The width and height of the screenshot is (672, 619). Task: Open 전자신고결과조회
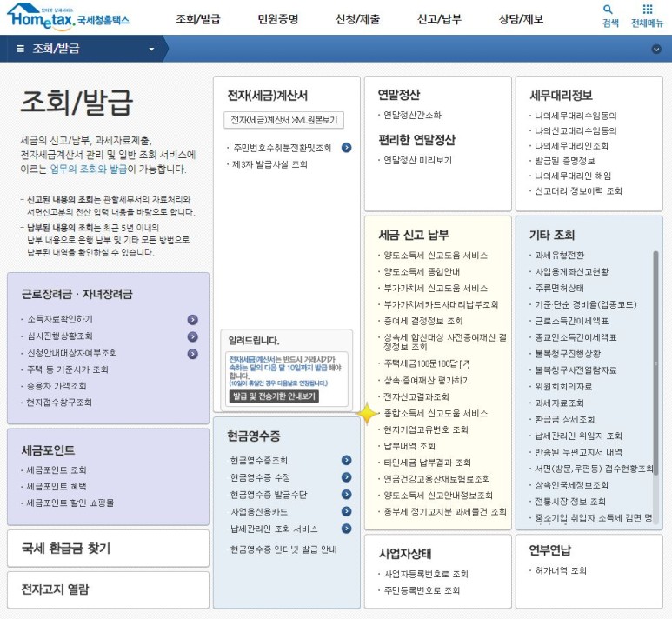tap(416, 397)
